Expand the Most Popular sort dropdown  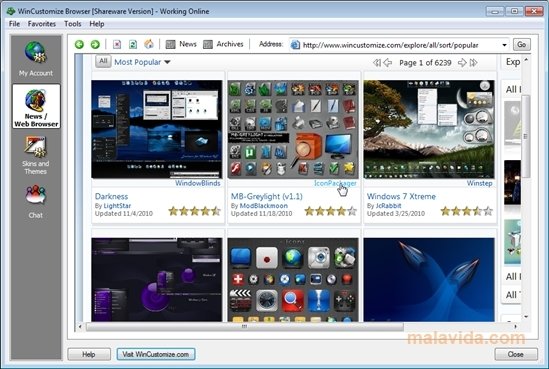point(142,62)
